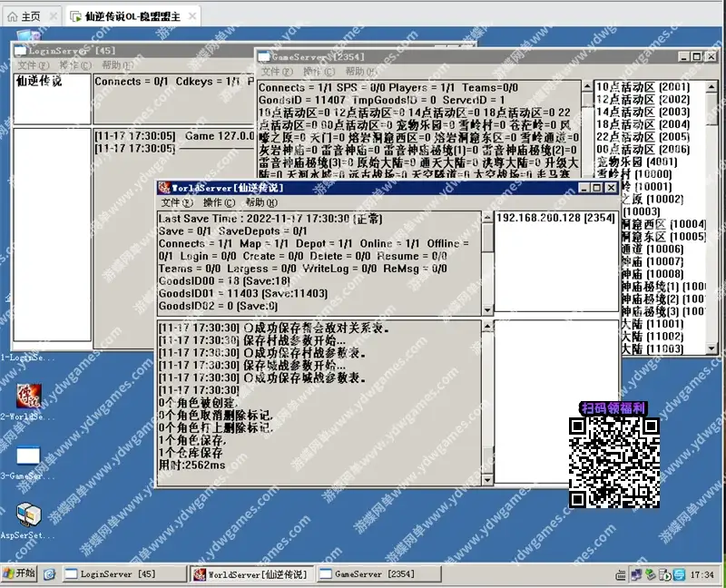Click the GameServer title bar app icon
Image resolution: width=726 pixels, height=588 pixels.
(264, 57)
